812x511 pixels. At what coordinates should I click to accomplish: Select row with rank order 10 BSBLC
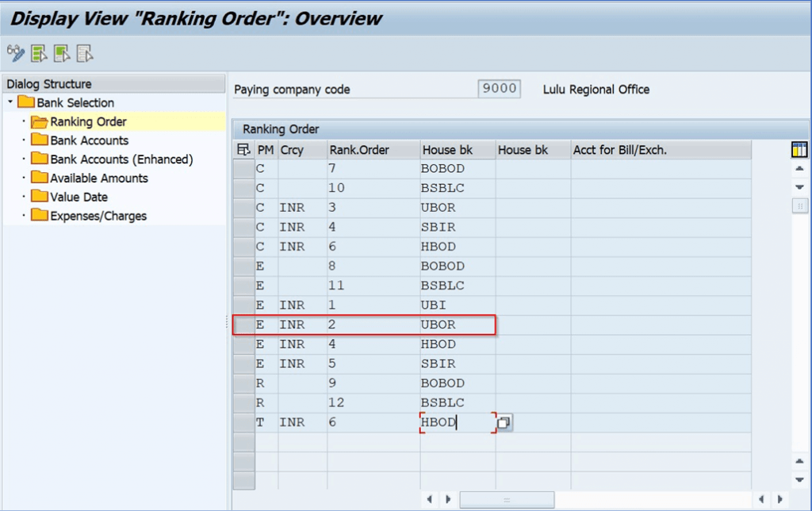[x=243, y=188]
